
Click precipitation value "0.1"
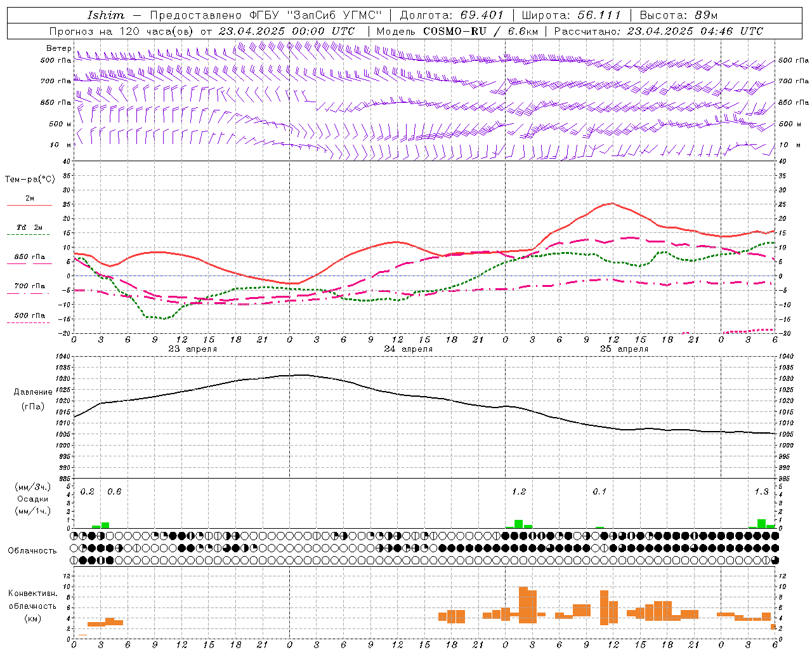pos(599,492)
